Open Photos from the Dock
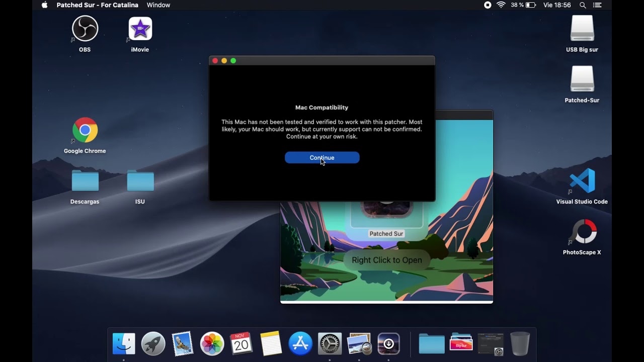The height and width of the screenshot is (362, 644). 212,344
